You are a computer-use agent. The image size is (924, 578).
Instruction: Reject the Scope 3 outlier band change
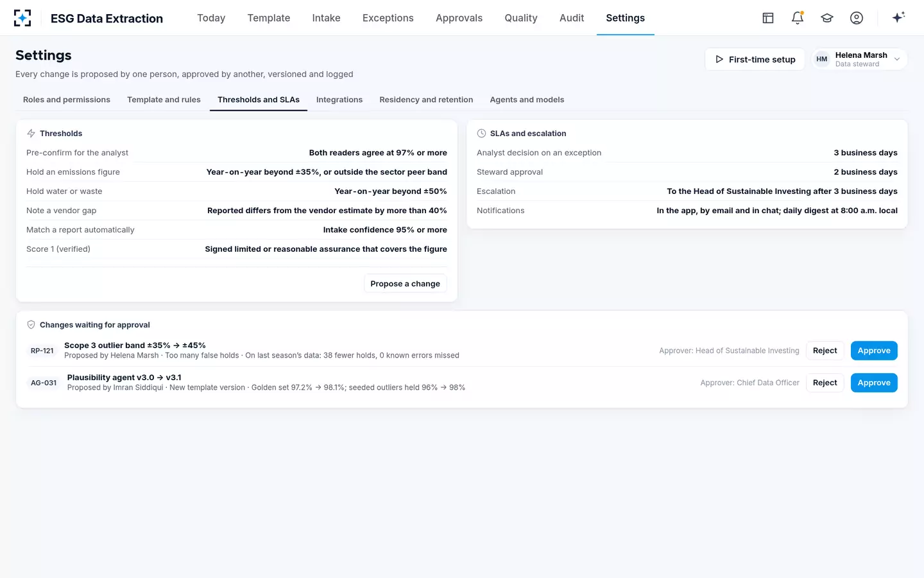(825, 351)
